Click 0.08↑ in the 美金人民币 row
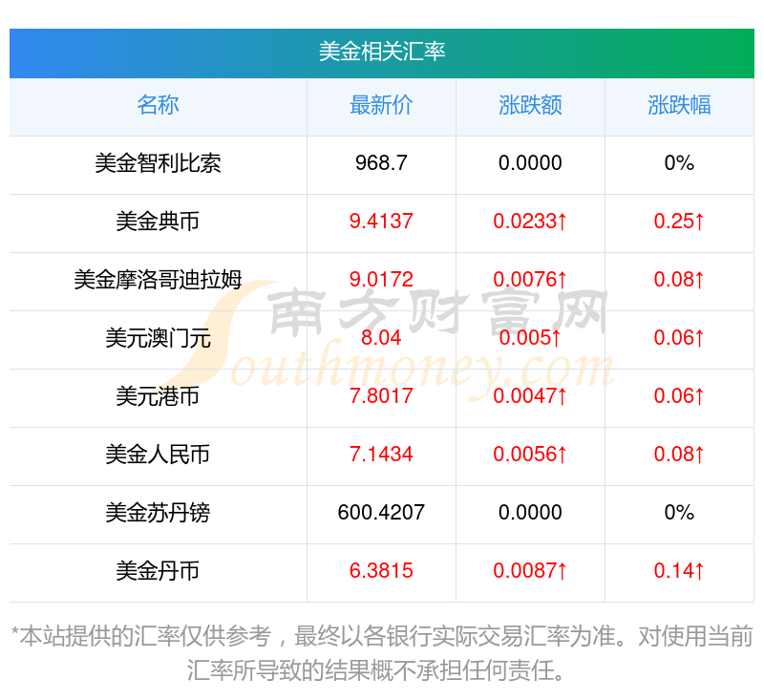 coord(679,455)
